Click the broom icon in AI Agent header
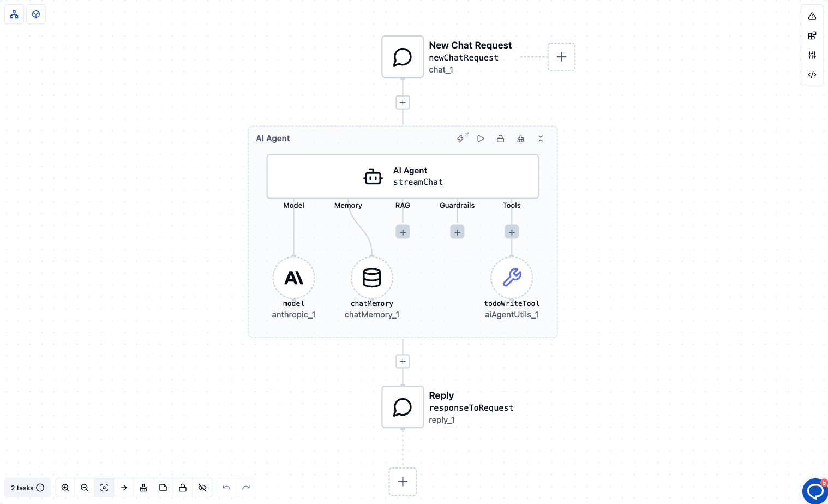The height and width of the screenshot is (504, 828). click(x=521, y=139)
